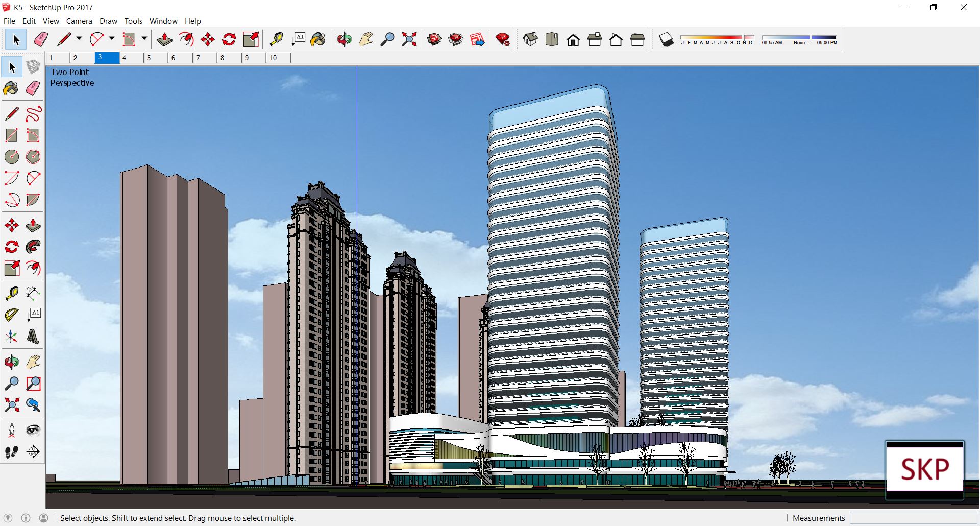Viewport: 980px width, 526px height.
Task: Open the Window menu
Action: [163, 21]
